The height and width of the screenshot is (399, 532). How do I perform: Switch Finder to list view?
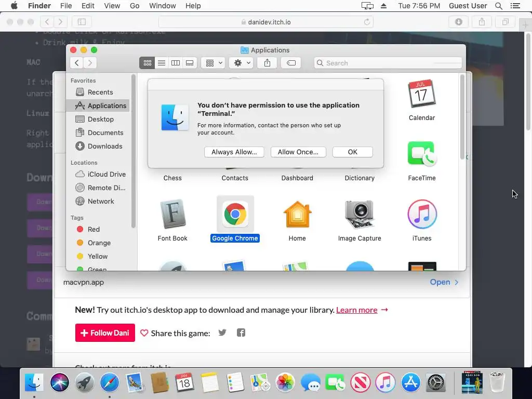coord(162,63)
